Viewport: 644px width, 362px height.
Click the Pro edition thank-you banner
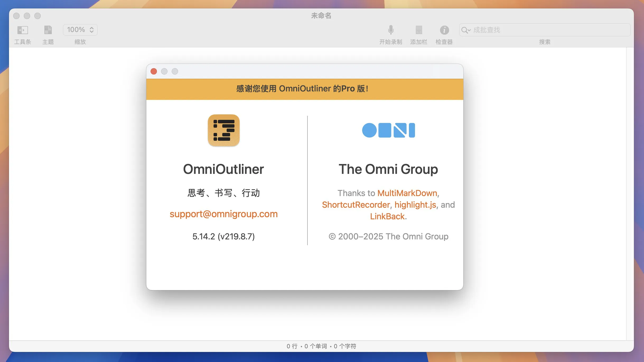point(305,89)
